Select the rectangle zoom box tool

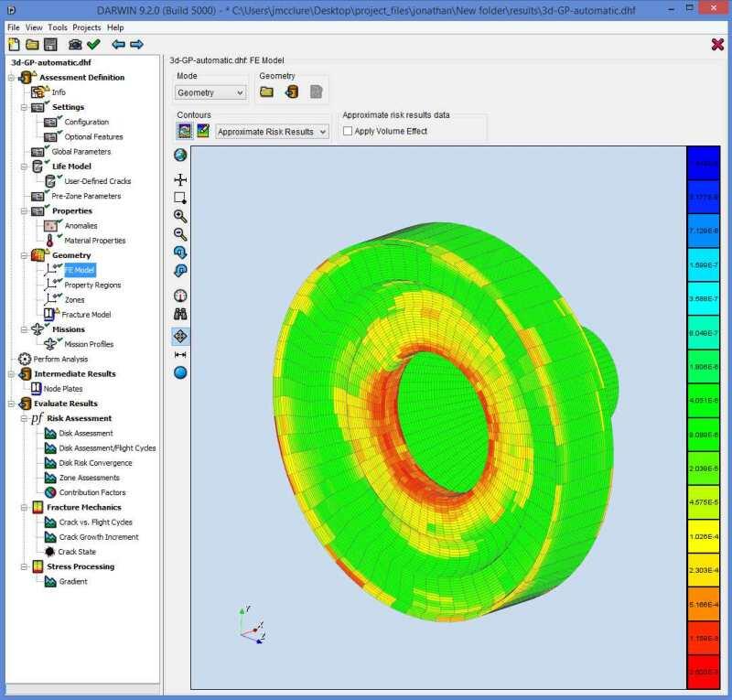(x=180, y=197)
